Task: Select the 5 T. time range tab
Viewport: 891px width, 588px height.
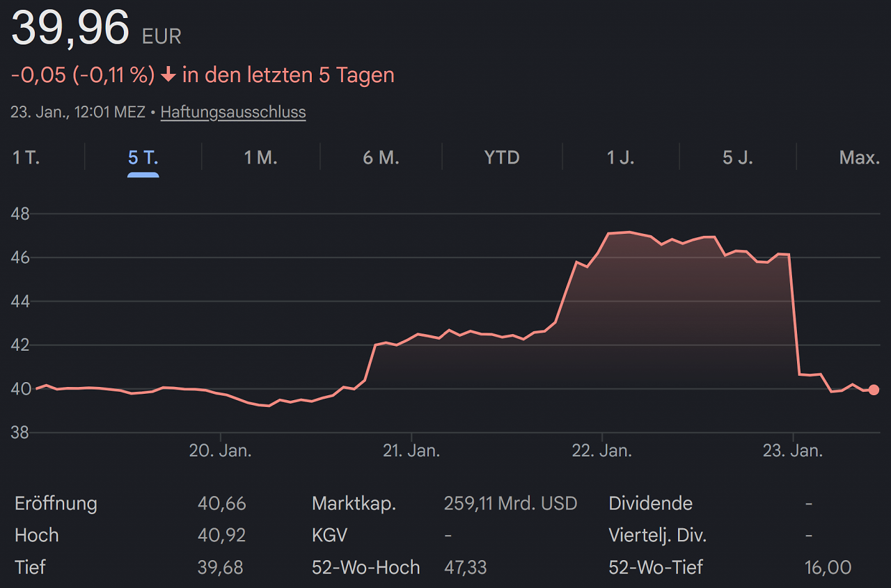Action: pyautogui.click(x=143, y=157)
